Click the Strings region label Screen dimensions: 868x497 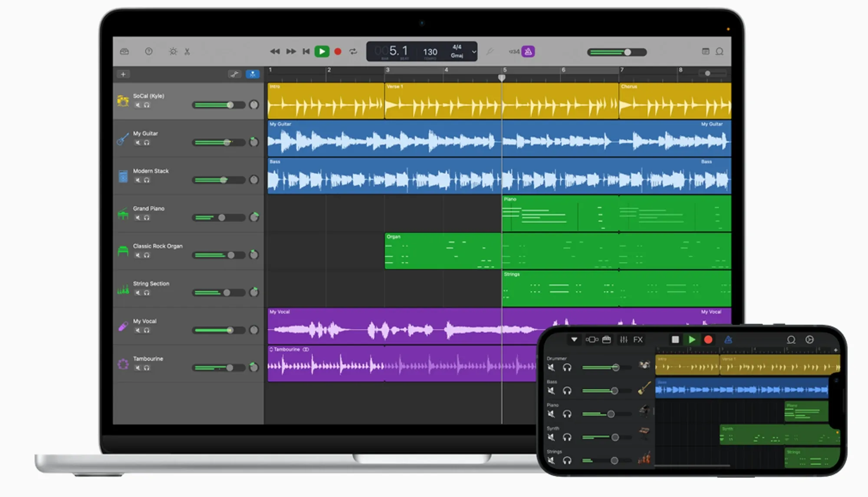[x=512, y=274]
